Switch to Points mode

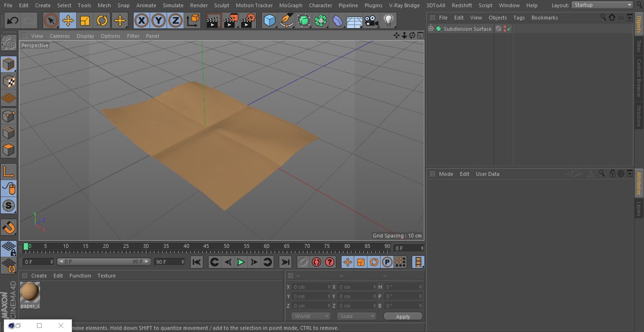[x=8, y=116]
